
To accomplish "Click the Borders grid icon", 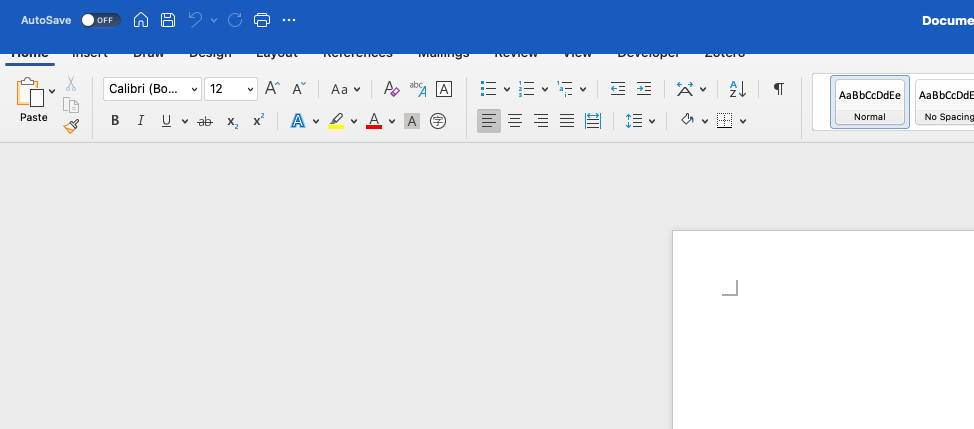I will tap(724, 120).
